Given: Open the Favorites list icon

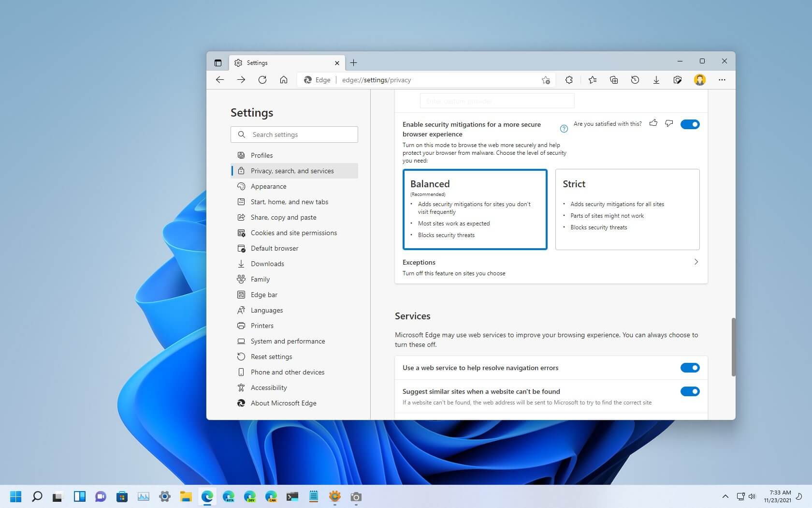Looking at the screenshot, I should 593,80.
